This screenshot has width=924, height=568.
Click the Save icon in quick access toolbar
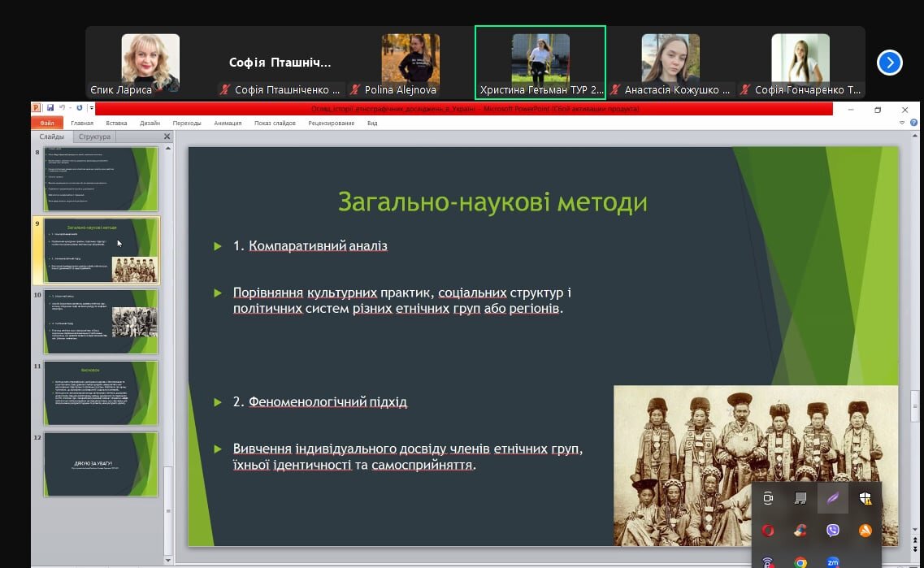point(50,108)
